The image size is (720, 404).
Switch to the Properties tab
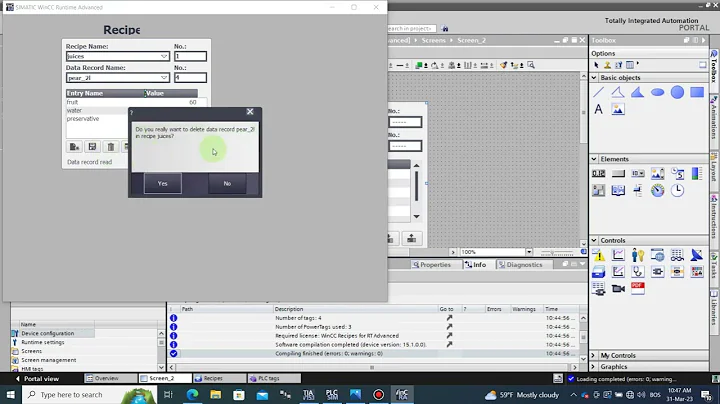[x=432, y=264]
